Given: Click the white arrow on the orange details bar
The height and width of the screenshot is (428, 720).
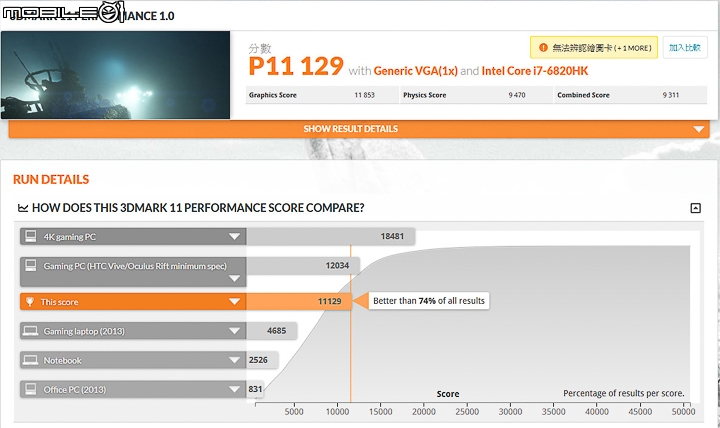Looking at the screenshot, I should coord(698,129).
